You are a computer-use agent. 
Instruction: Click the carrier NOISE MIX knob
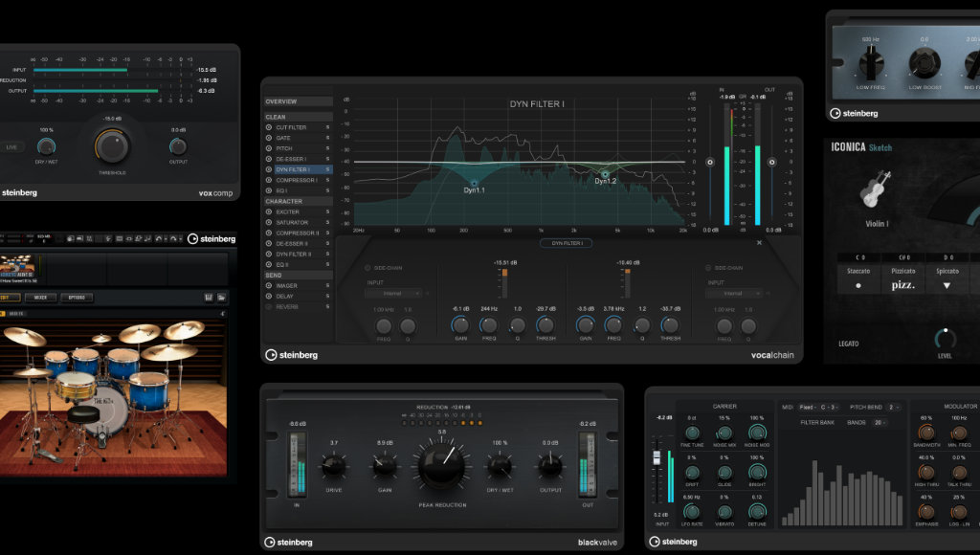tap(724, 433)
